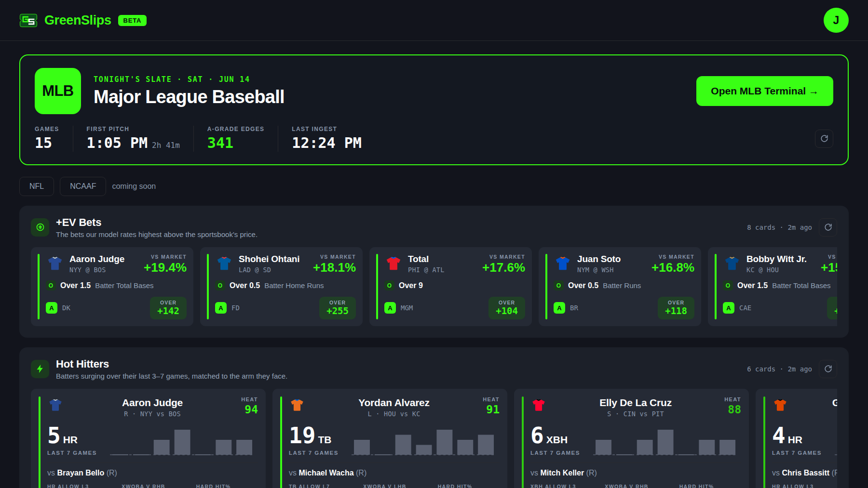Screen dimensions: 868x488
Task: Click pitcher name Michael Wacha
Action: (x=326, y=473)
